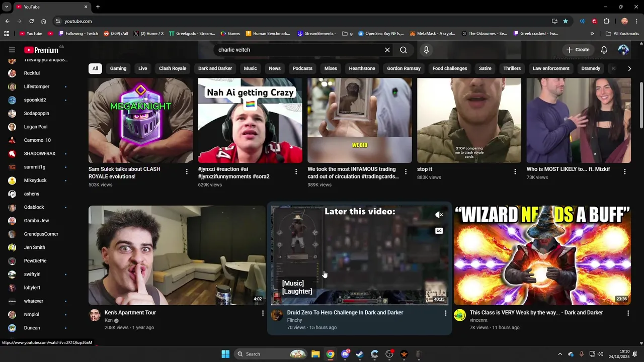Clear the search box with the X
The image size is (644, 362).
pyautogui.click(x=387, y=50)
